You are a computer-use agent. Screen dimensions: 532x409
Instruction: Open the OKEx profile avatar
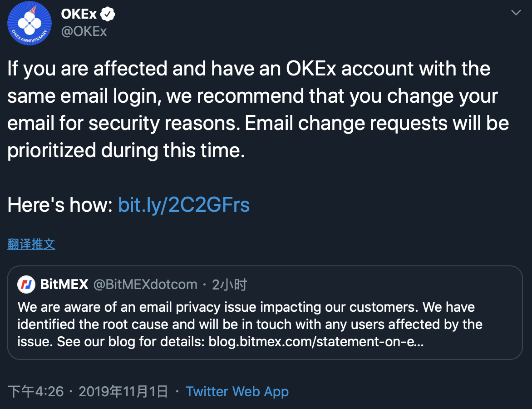pos(30,23)
